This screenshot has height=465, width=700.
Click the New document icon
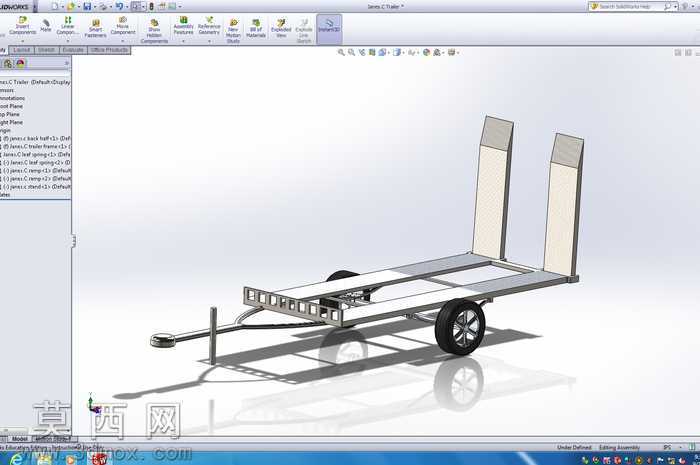click(54, 6)
